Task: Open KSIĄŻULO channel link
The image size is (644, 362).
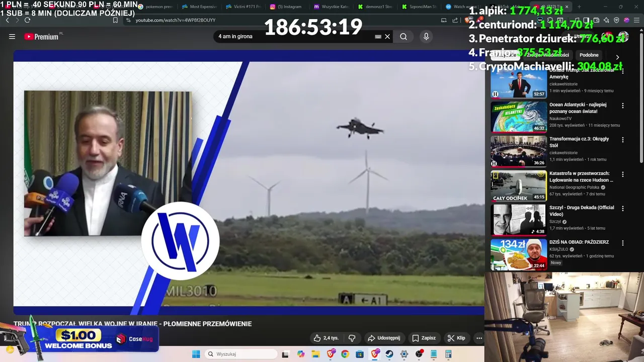Action: (x=558, y=249)
